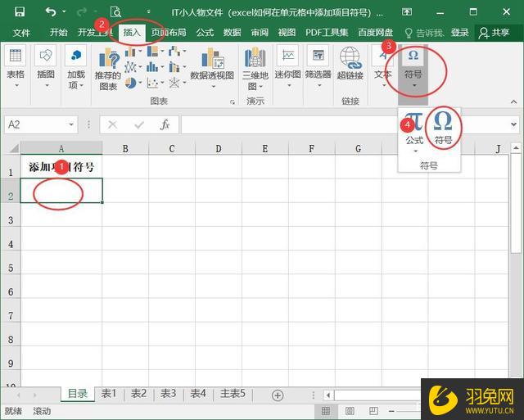Screen dimensions: 524x420
Task: Collapse the ribbon with the chevron
Action: pyautogui.click(x=513, y=102)
